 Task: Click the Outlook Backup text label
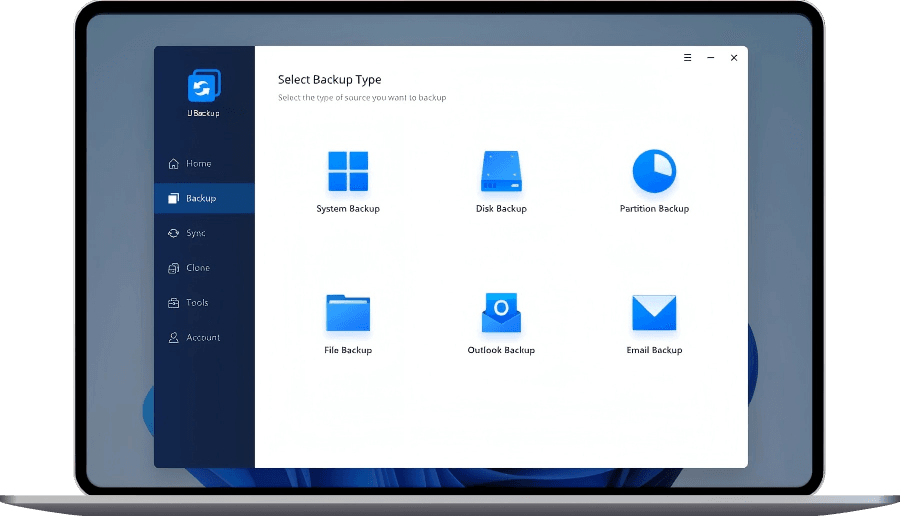coord(501,350)
